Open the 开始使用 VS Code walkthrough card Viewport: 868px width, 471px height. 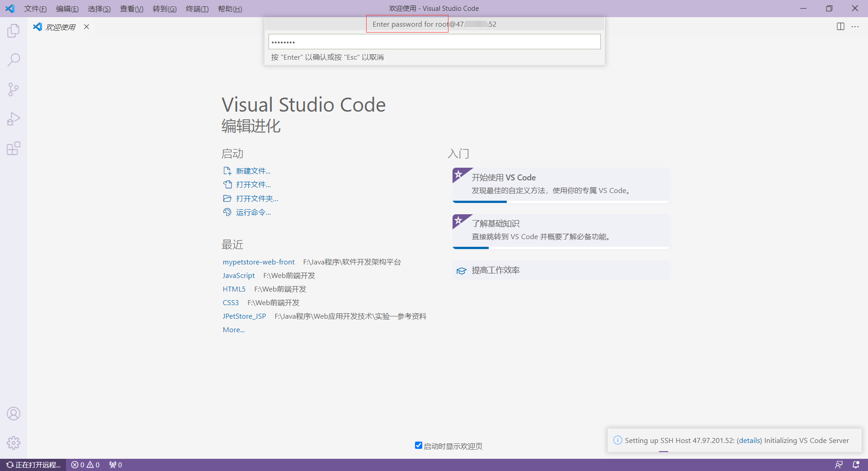point(561,185)
